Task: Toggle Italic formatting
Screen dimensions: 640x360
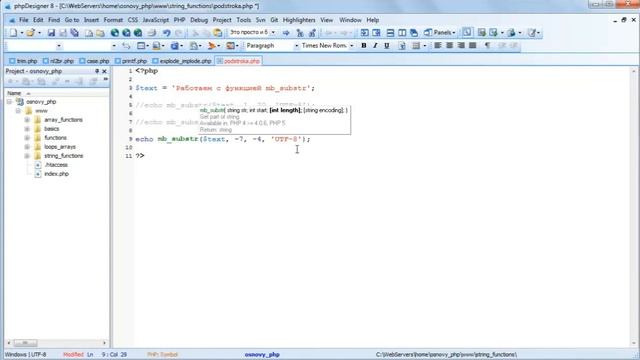Action: tap(375, 46)
